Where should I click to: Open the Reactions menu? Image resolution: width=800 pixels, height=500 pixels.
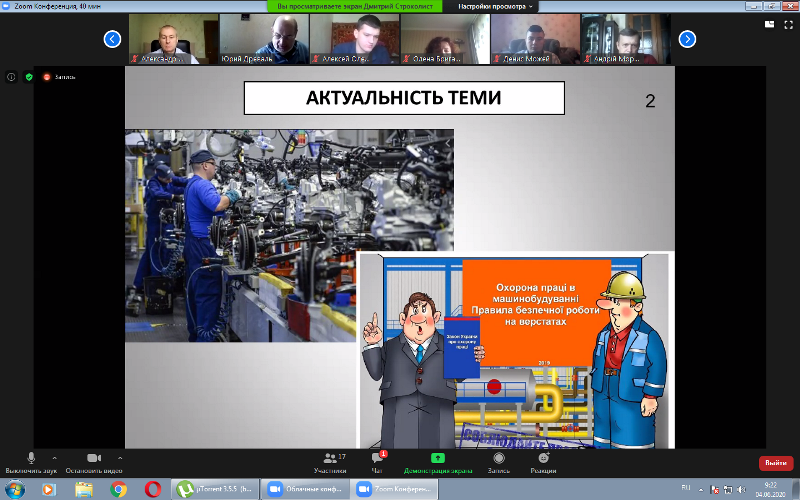pyautogui.click(x=543, y=459)
